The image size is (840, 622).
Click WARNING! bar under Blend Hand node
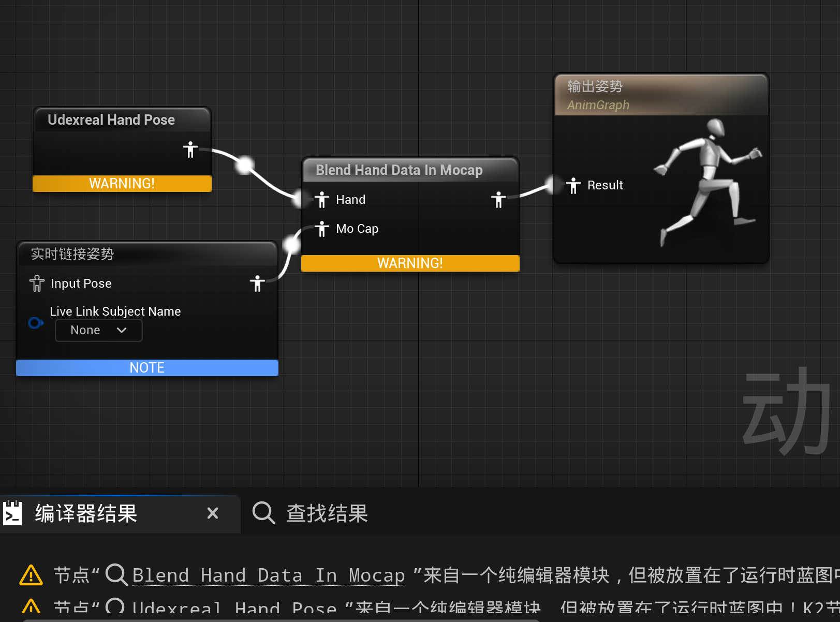(x=410, y=263)
